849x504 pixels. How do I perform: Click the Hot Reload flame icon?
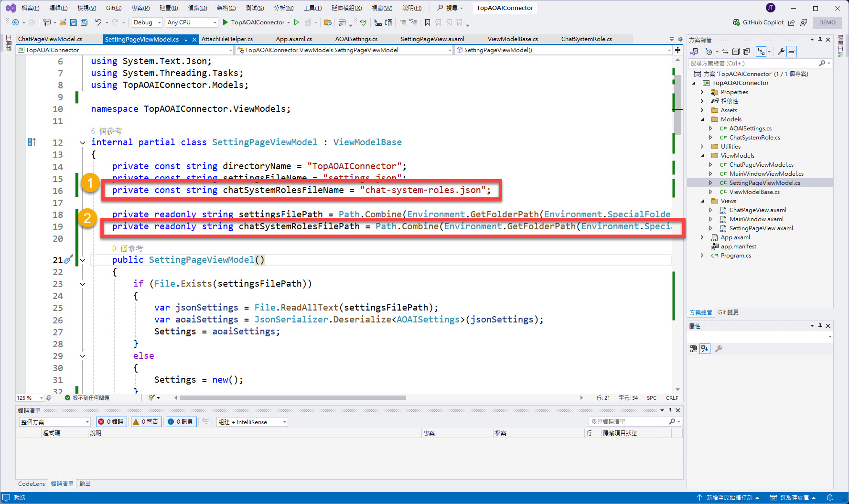point(308,22)
